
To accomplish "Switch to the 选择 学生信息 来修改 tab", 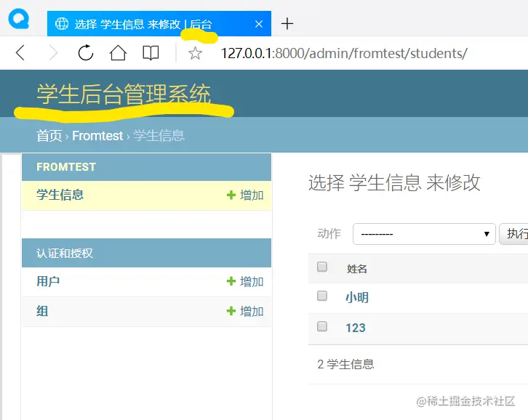I will click(159, 23).
